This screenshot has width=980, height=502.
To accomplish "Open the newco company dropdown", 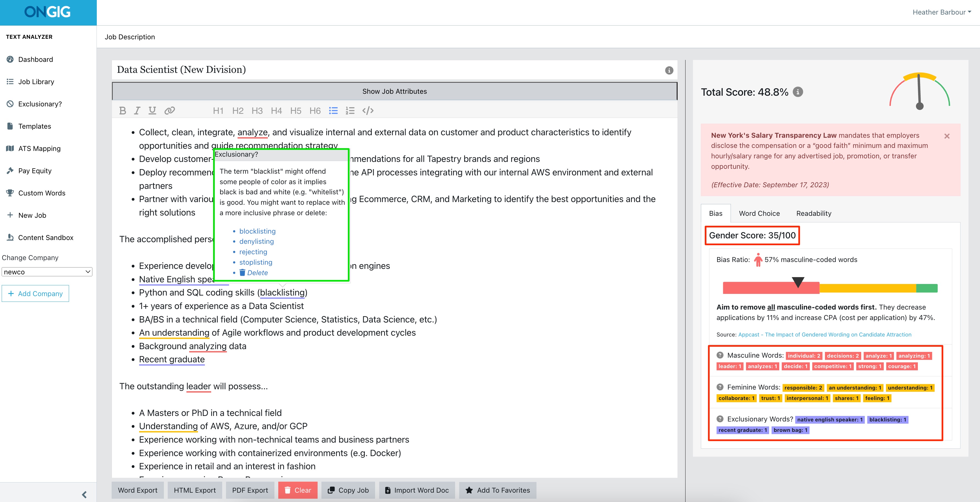I will [47, 272].
